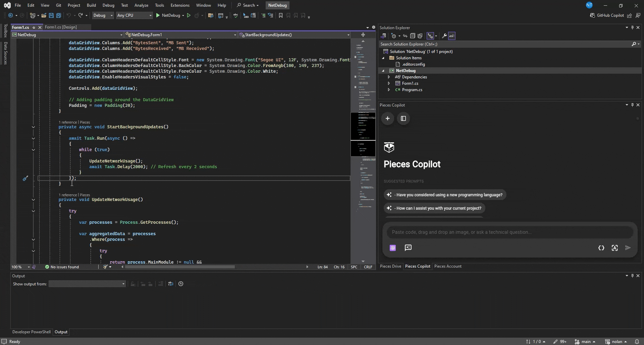The width and height of the screenshot is (644, 345).
Task: Click the Navigate Backward arrow in toolbar
Action: click(x=10, y=15)
